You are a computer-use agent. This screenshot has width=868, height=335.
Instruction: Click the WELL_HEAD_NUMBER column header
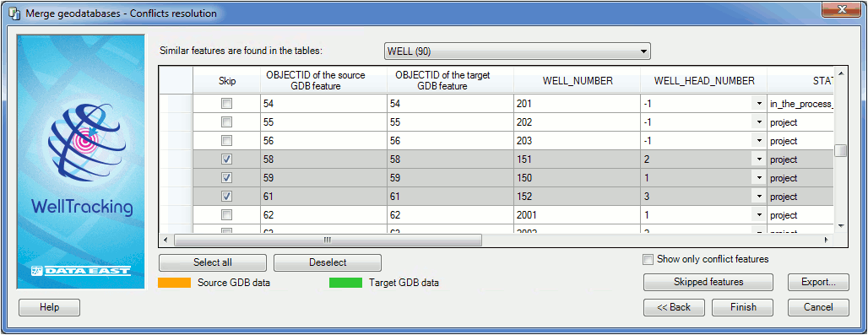(703, 81)
